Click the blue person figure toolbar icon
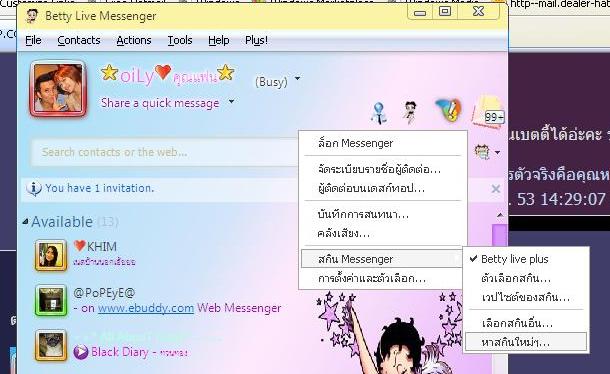 click(x=379, y=113)
